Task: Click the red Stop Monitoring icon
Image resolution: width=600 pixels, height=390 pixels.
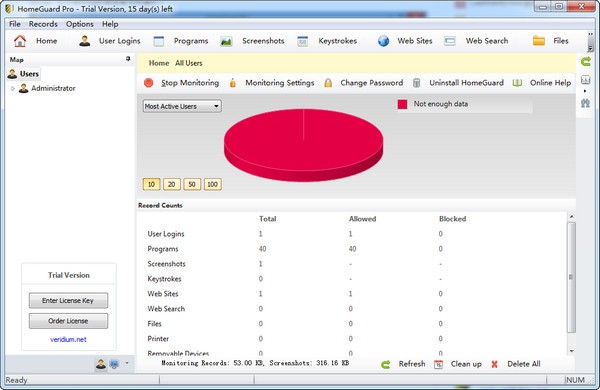Action: (148, 83)
